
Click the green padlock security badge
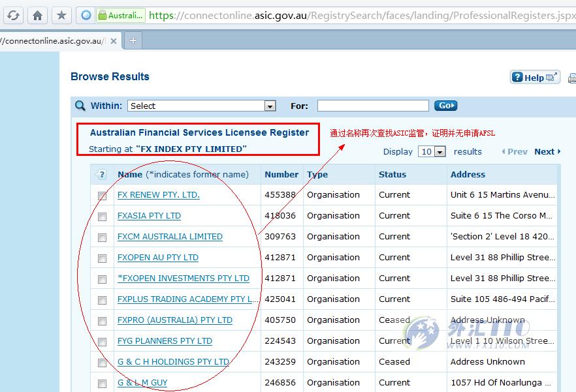120,16
